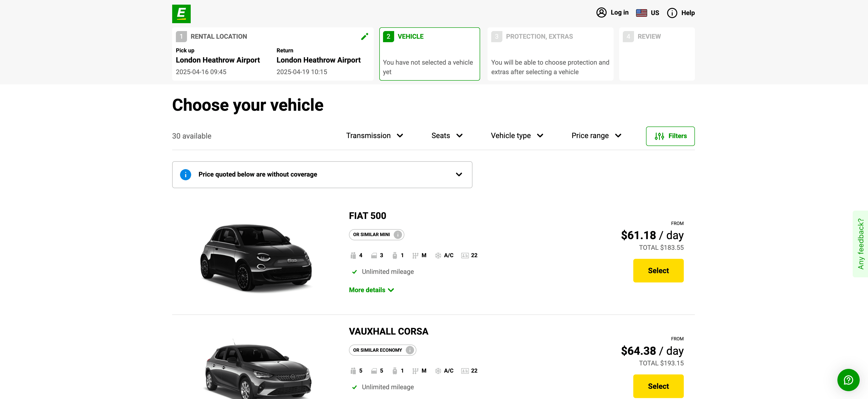The width and height of the screenshot is (868, 399).
Task: Open the Filters button
Action: click(670, 136)
